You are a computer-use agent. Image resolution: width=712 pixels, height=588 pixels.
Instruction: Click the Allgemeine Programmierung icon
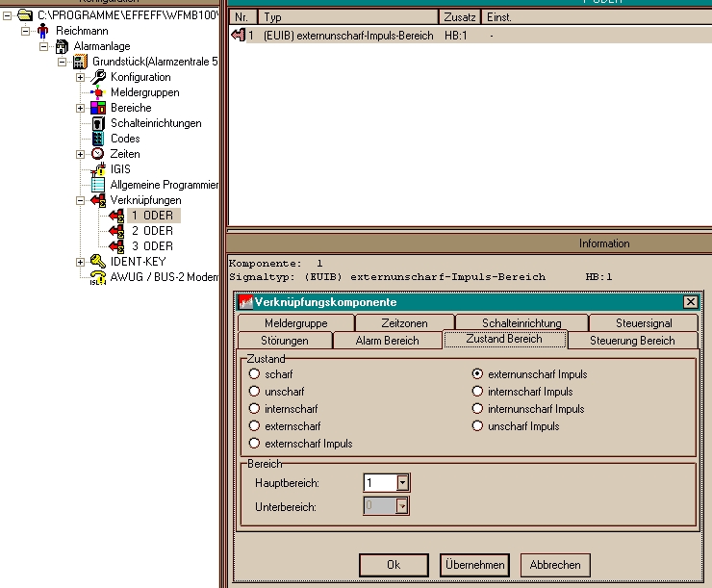point(98,185)
